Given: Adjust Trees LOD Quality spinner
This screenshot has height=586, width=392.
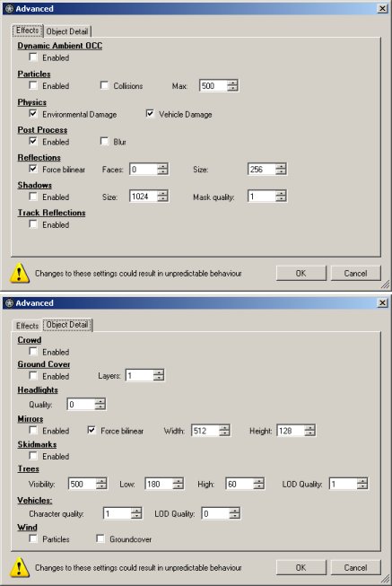Looking at the screenshot, I should pyautogui.click(x=362, y=484).
